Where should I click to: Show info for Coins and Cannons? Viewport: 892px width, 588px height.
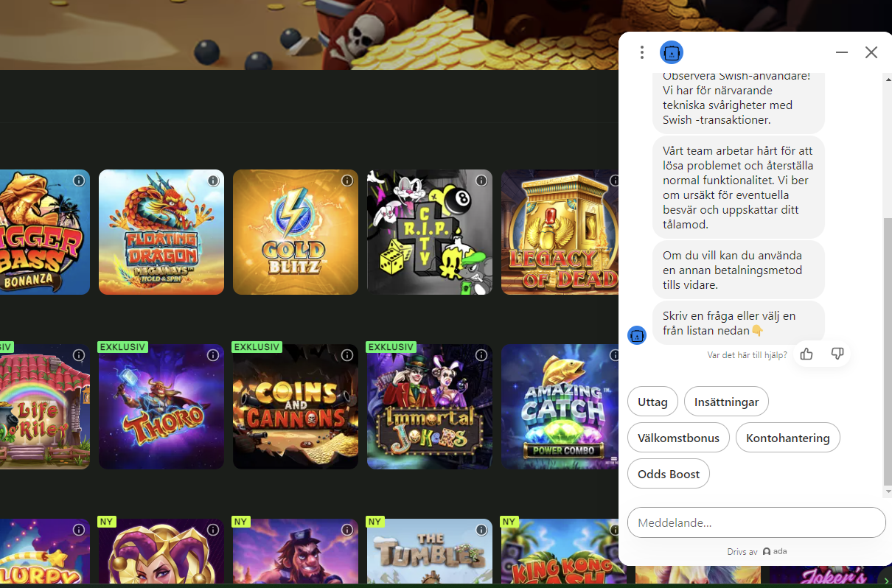click(347, 355)
